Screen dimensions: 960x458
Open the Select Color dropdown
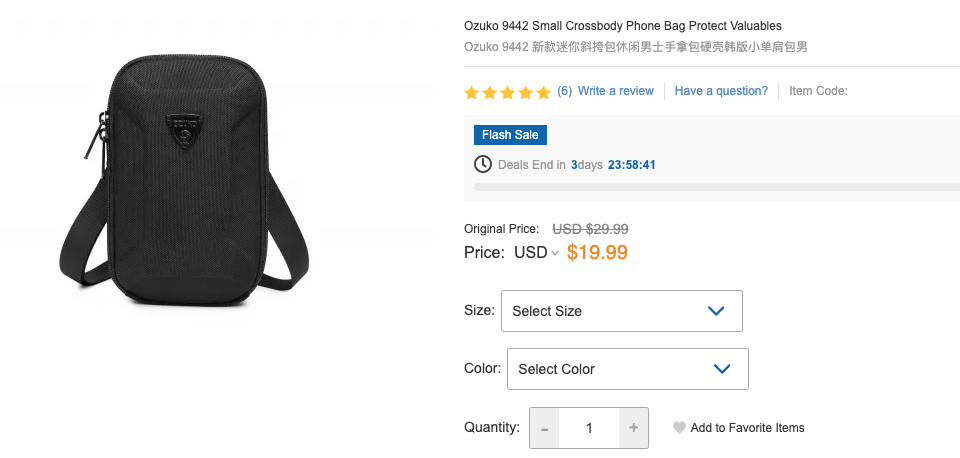(x=628, y=369)
